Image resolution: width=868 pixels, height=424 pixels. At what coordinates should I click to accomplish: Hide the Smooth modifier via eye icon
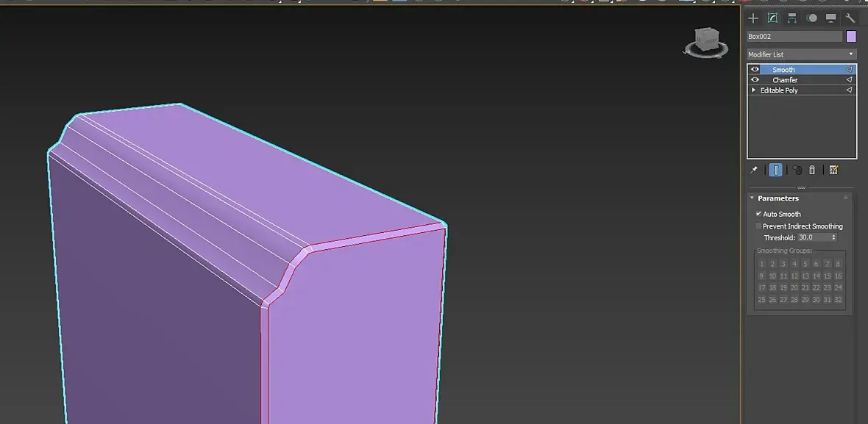(x=755, y=70)
